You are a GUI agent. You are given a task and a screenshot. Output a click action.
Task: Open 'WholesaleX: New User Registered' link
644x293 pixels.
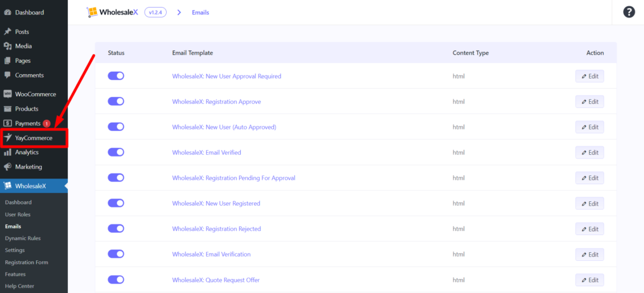[216, 203]
